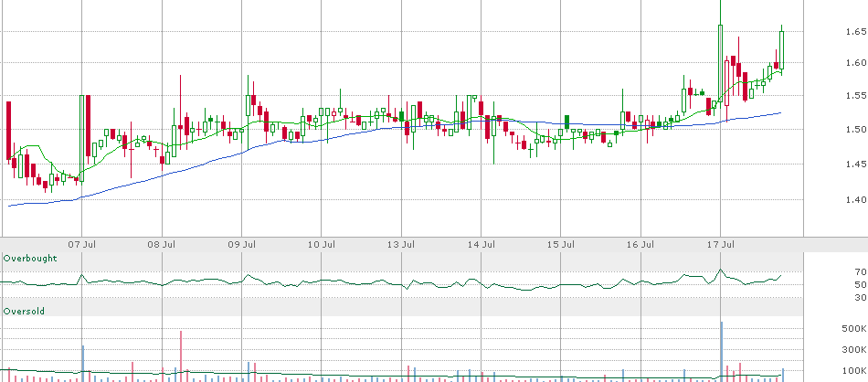This screenshot has width=868, height=382.
Task: Click the 15 Jul date label
Action: click(x=561, y=244)
